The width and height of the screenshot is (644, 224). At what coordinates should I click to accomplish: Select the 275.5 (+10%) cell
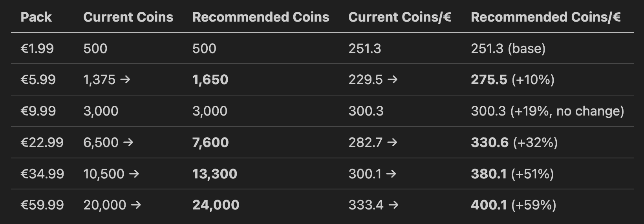point(512,80)
